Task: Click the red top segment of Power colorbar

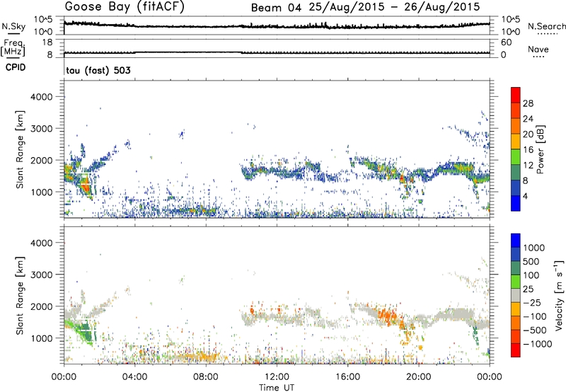Action: [516, 95]
